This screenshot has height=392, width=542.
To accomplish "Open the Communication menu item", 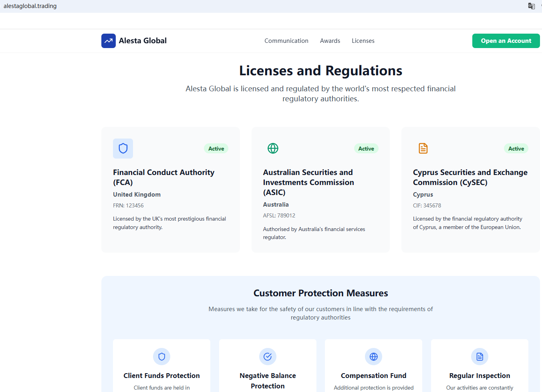I will (x=286, y=41).
